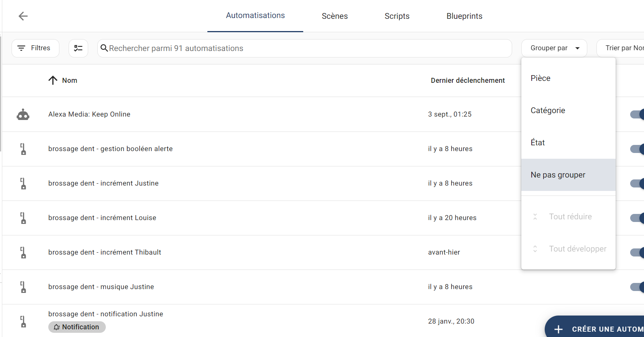Open the Grouper par dropdown
The height and width of the screenshot is (337, 644).
(554, 48)
